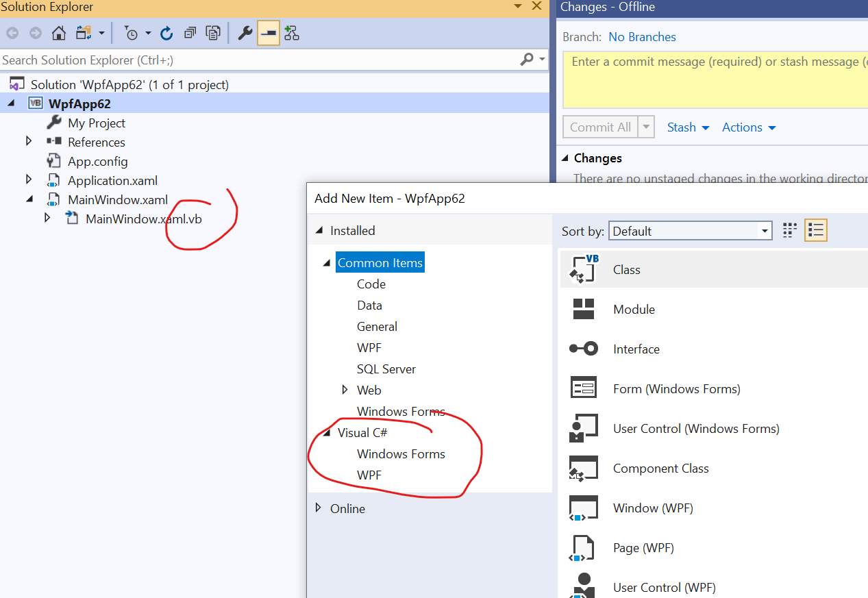
Task: Select My Project in the tree
Action: click(97, 123)
